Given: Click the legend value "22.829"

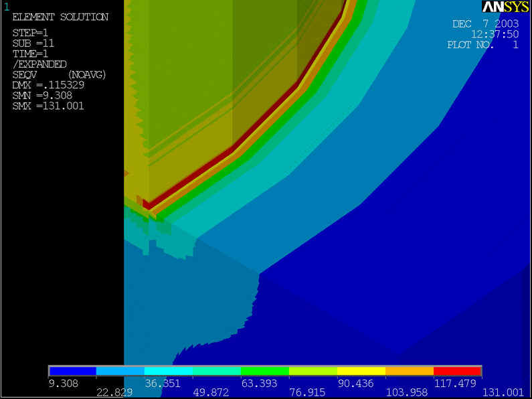Looking at the screenshot, I should pos(114,393).
